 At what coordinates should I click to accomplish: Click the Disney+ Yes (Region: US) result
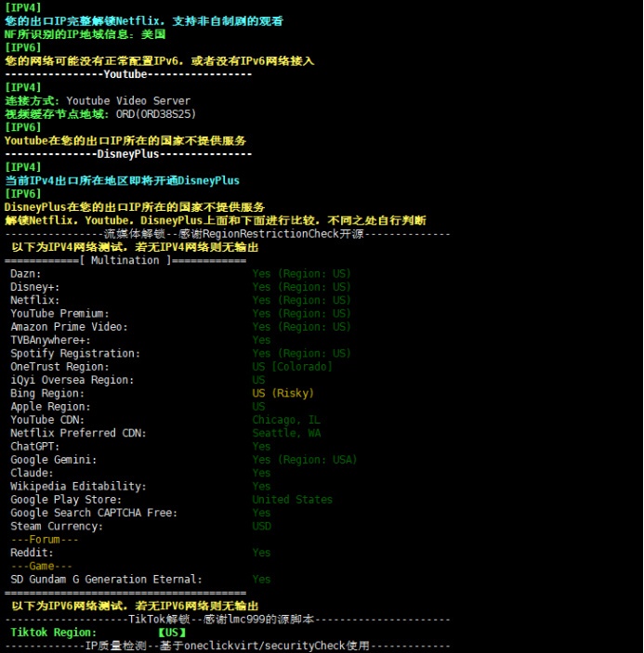point(301,287)
